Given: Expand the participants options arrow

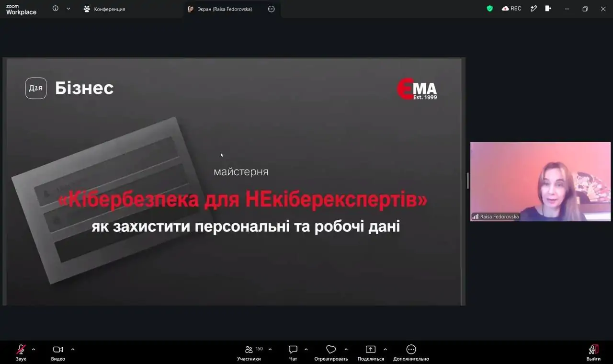Looking at the screenshot, I should coord(270,349).
